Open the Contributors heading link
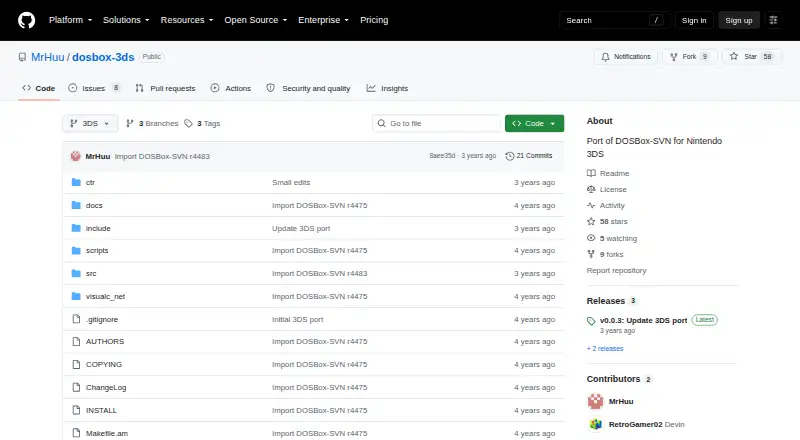 point(613,379)
